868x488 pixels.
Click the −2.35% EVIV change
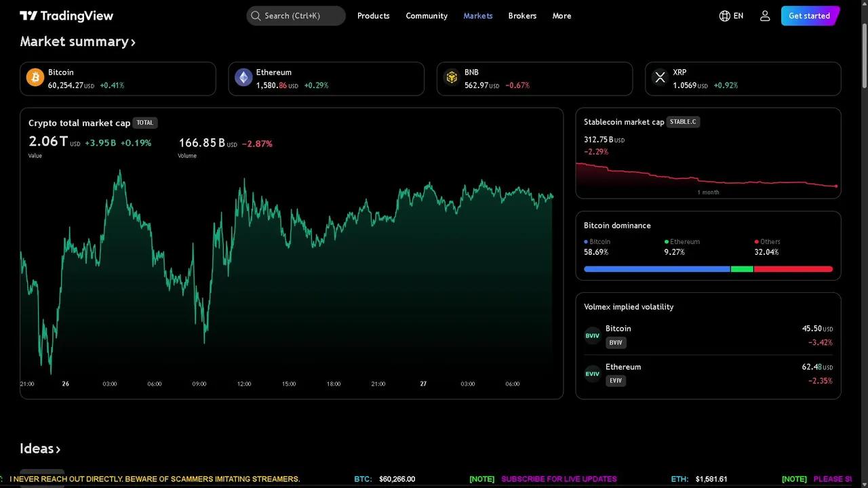point(820,381)
